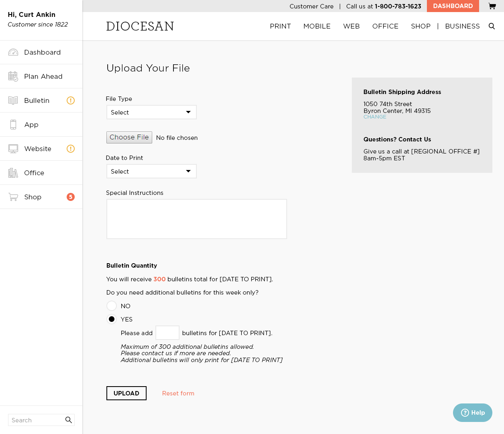The image size is (504, 434).
Task: Open the Date to Print dropdown
Action: 151,171
